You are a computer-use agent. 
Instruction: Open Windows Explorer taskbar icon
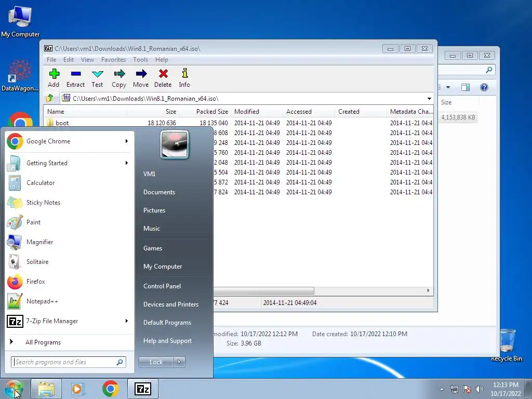[x=46, y=389]
